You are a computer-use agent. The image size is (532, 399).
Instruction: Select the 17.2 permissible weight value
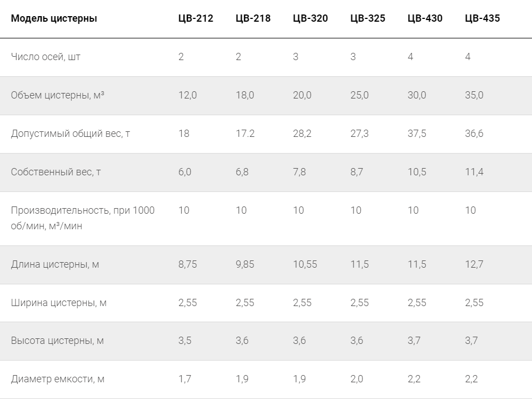tap(245, 134)
